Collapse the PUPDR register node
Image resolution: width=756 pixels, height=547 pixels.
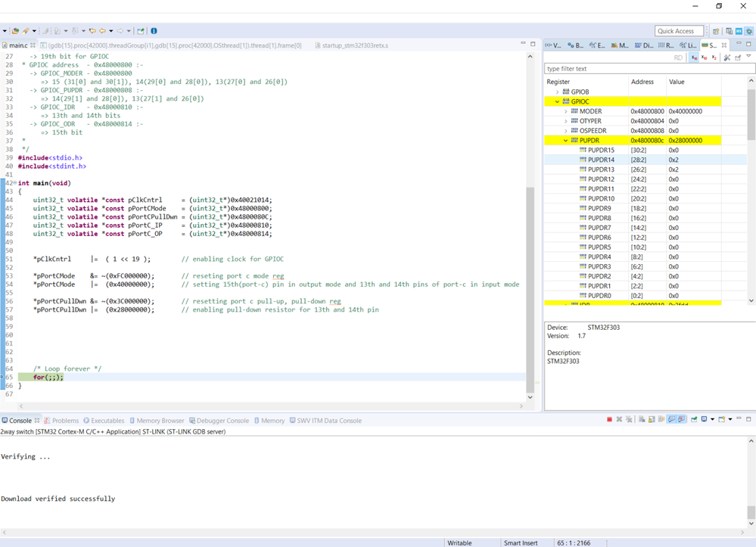pos(565,140)
